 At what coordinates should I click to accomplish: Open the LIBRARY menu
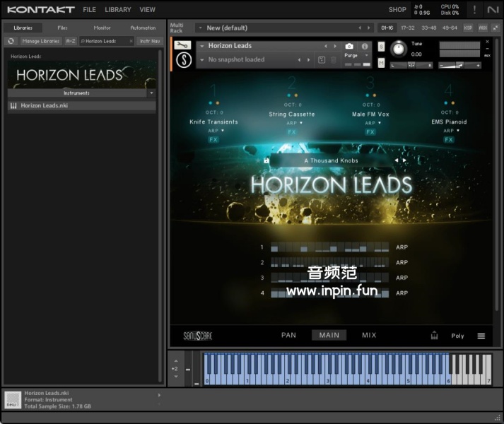(x=117, y=10)
